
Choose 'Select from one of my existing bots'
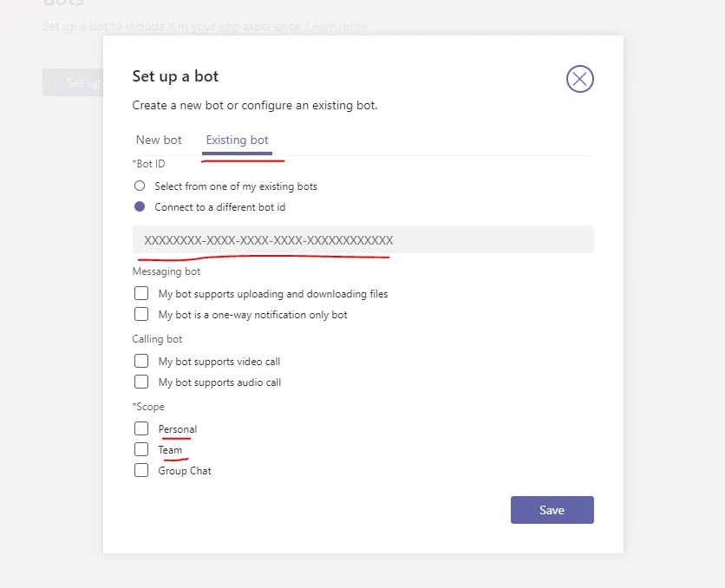[x=140, y=186]
